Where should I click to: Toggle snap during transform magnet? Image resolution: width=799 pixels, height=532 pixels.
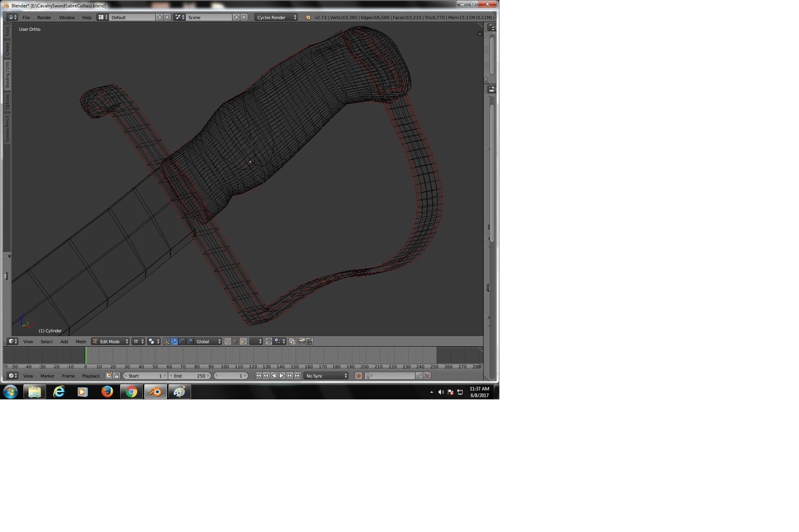coord(269,341)
